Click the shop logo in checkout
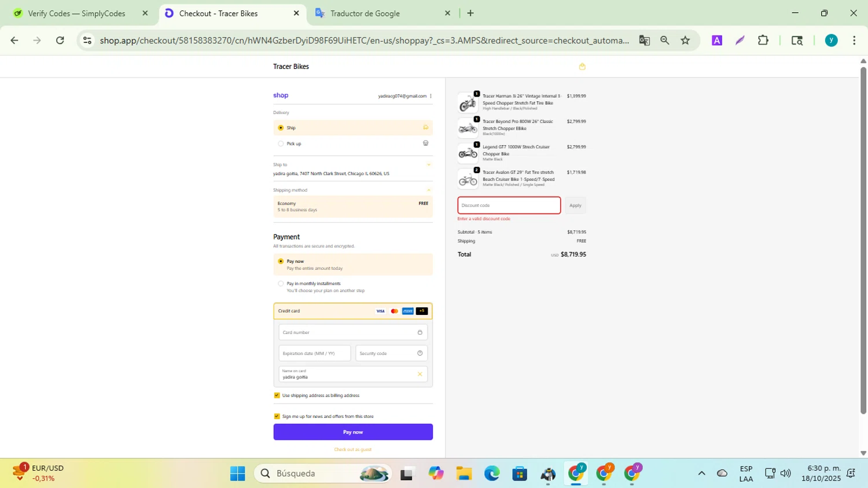This screenshot has height=488, width=868. 281,96
